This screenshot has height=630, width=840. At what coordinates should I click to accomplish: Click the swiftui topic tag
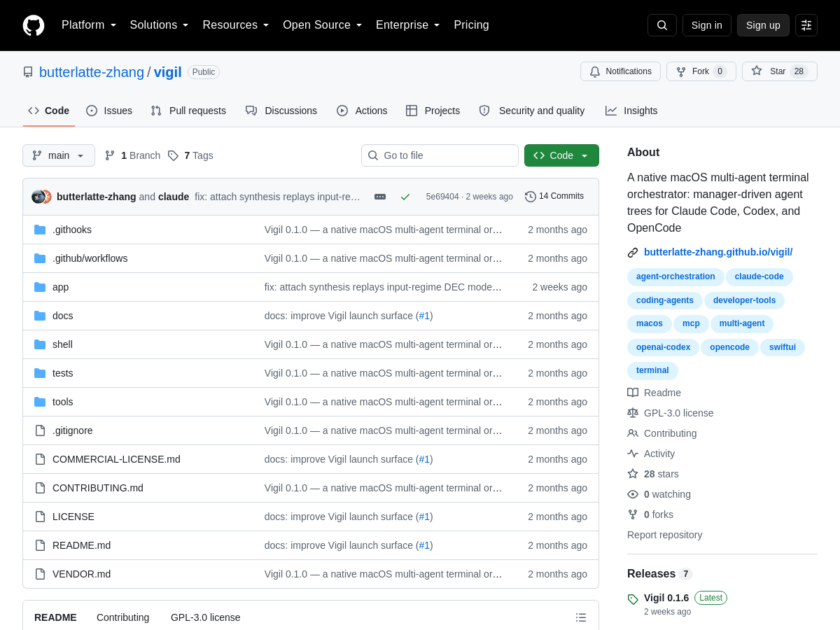coord(783,348)
